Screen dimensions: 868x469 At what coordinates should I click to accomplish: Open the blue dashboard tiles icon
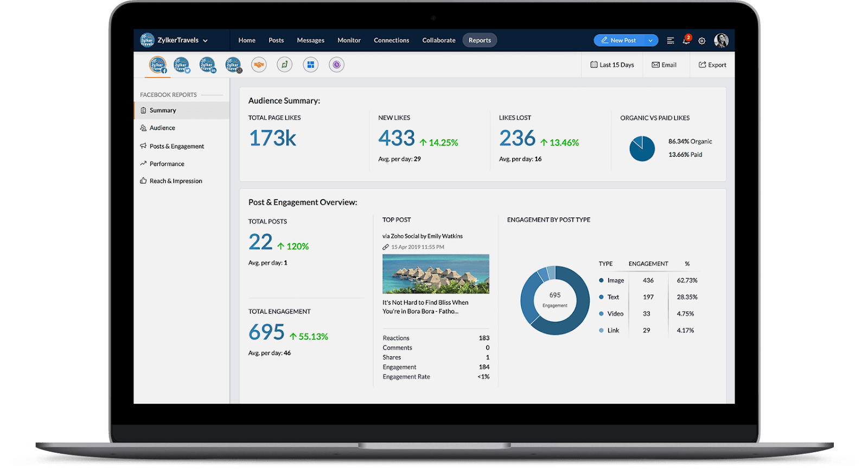point(311,65)
